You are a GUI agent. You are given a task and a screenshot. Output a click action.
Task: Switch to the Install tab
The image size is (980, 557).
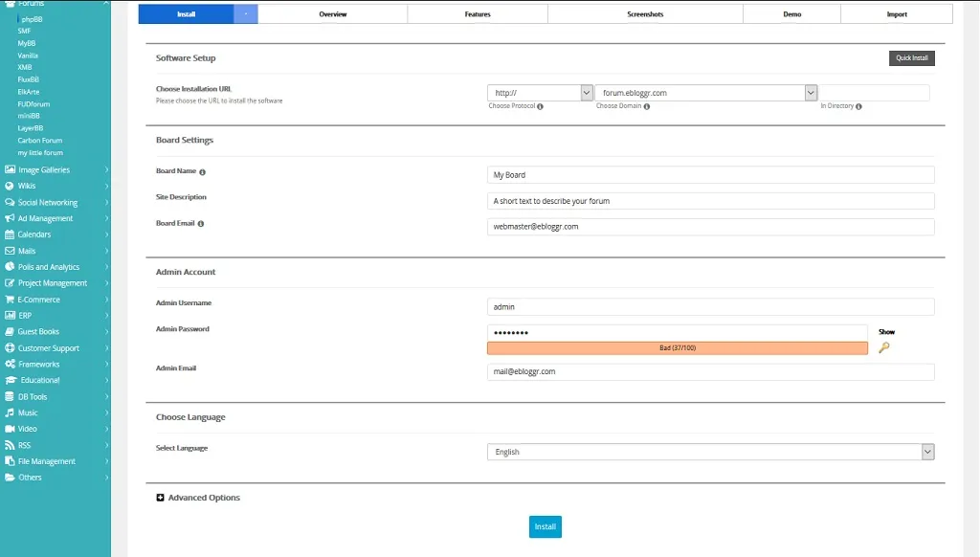click(x=187, y=13)
